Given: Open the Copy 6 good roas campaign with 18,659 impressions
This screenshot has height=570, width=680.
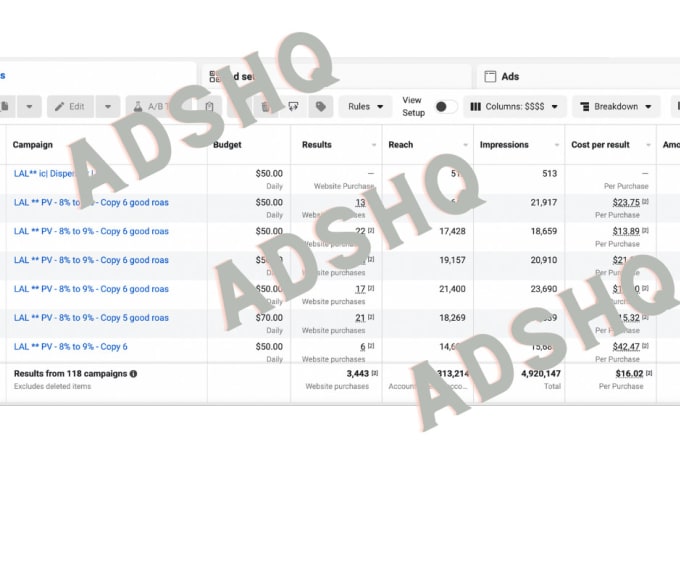Looking at the screenshot, I should coord(91,232).
